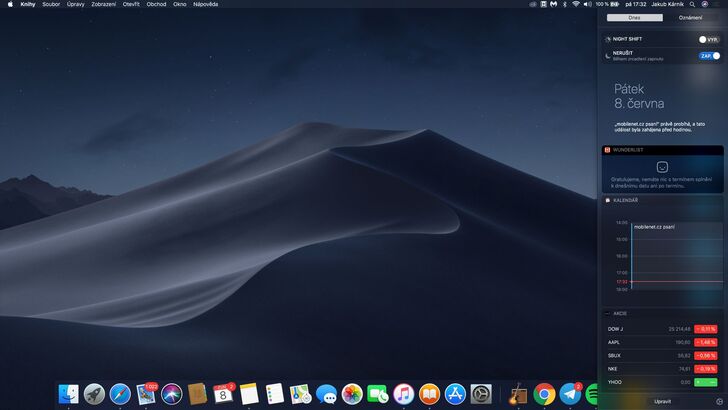Viewport: 728px width, 410px height.
Task: Click the Akcie widget header
Action: tap(663, 313)
